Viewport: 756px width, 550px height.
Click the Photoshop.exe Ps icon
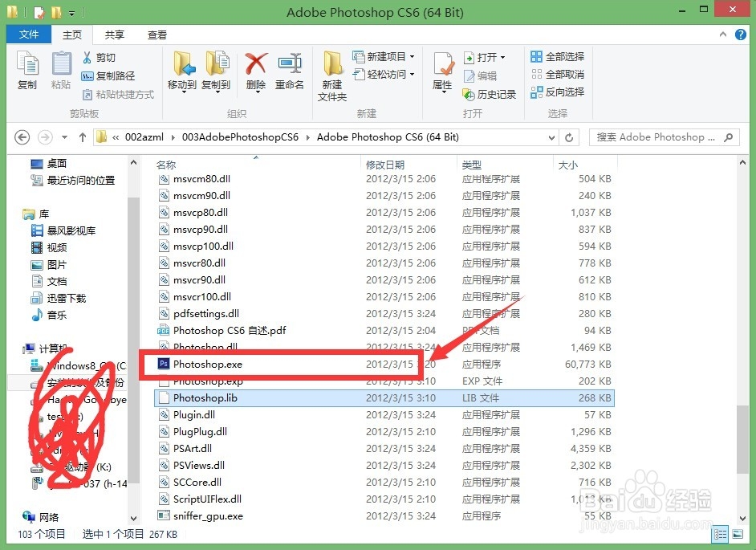[164, 364]
